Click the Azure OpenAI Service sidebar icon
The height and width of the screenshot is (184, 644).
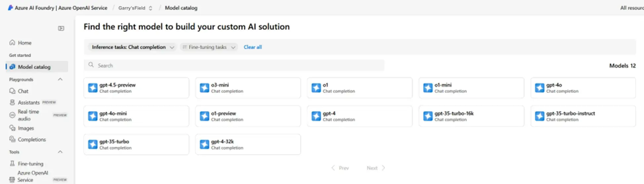12,180
